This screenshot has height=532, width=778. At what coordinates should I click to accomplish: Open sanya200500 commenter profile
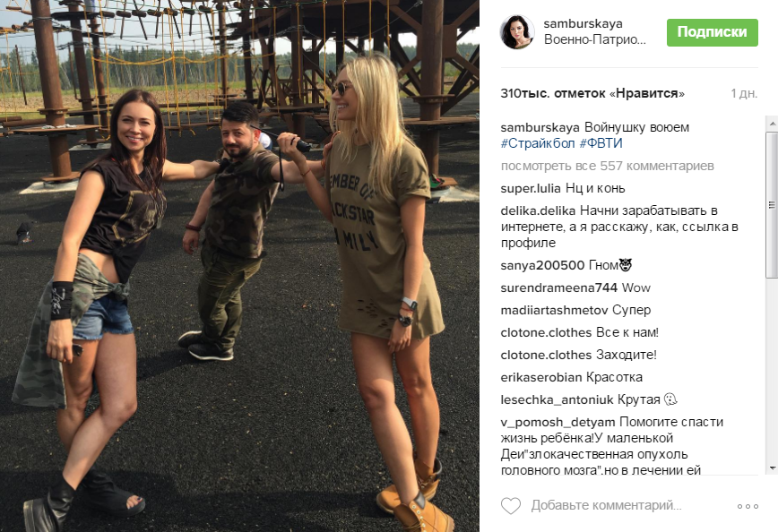(x=542, y=266)
